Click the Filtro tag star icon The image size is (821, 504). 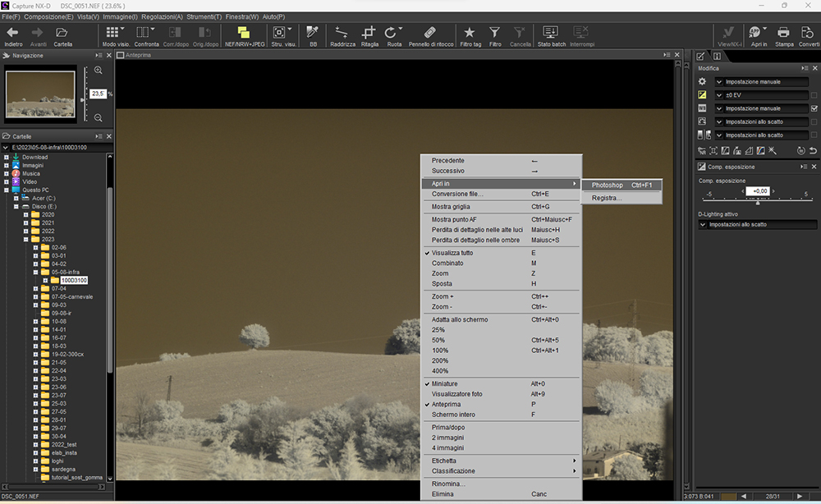470,34
